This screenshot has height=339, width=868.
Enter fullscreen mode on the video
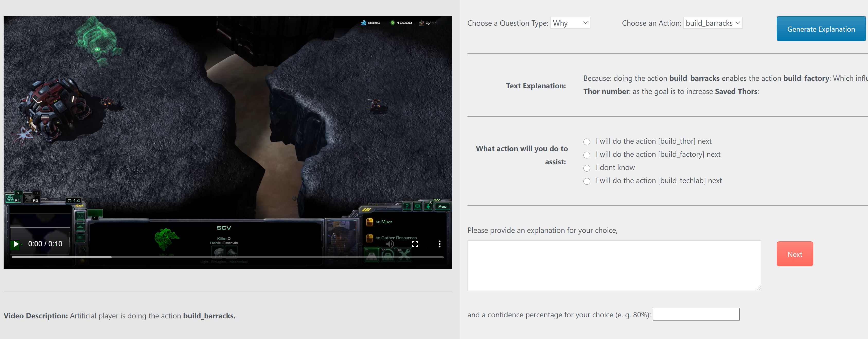coord(415,244)
